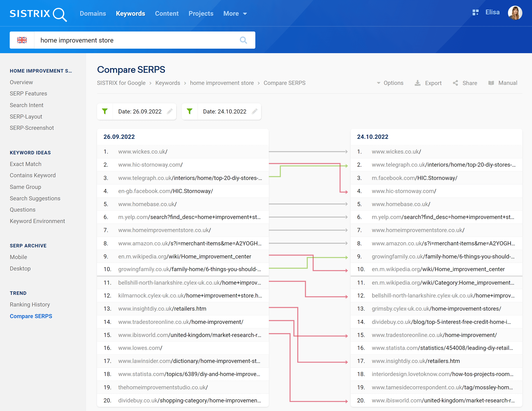Open Ranking History
This screenshot has width=532, height=411.
tap(30, 305)
